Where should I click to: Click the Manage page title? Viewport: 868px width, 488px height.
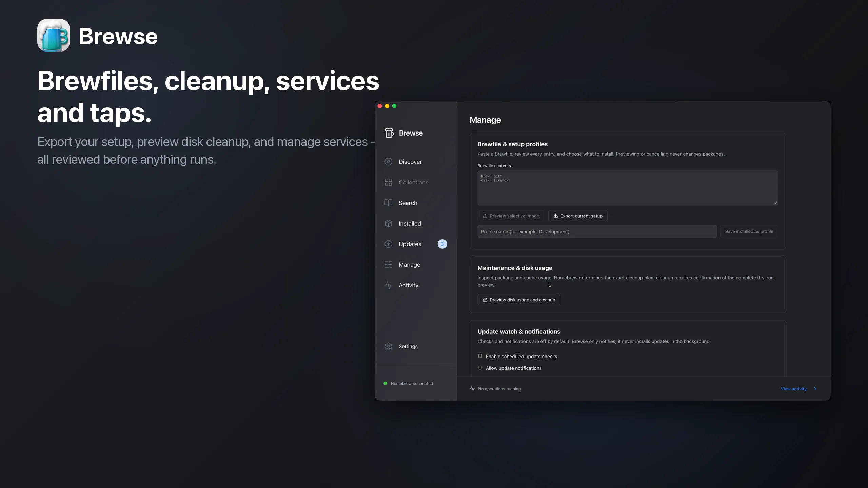[x=485, y=120]
